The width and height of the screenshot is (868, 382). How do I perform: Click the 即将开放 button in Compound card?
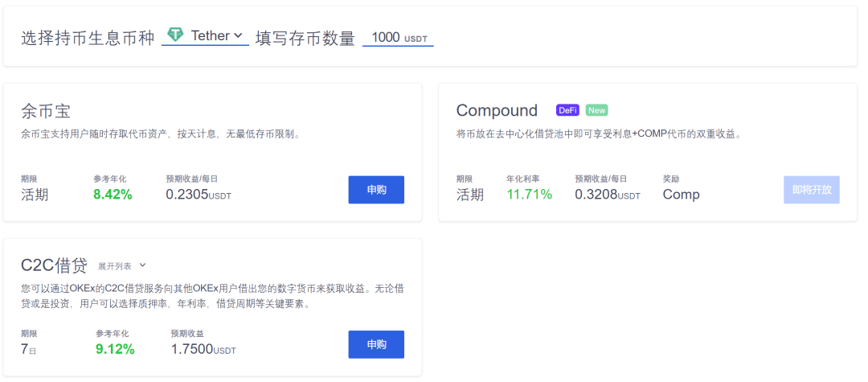[x=812, y=190]
